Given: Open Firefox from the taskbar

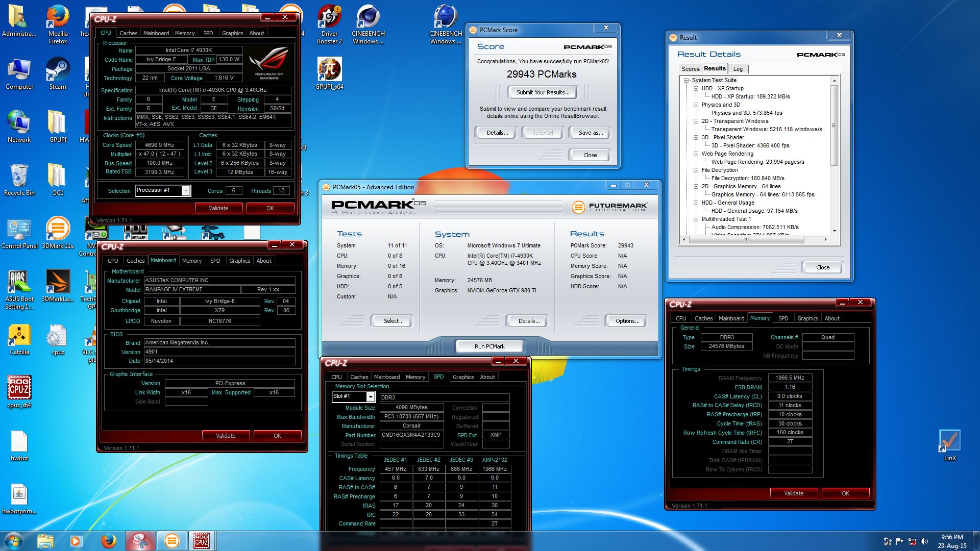Looking at the screenshot, I should [108, 541].
